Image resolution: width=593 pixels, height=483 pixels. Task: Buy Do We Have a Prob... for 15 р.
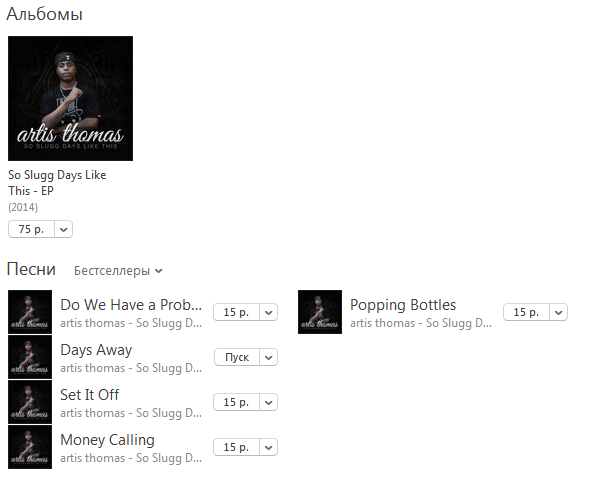point(236,312)
